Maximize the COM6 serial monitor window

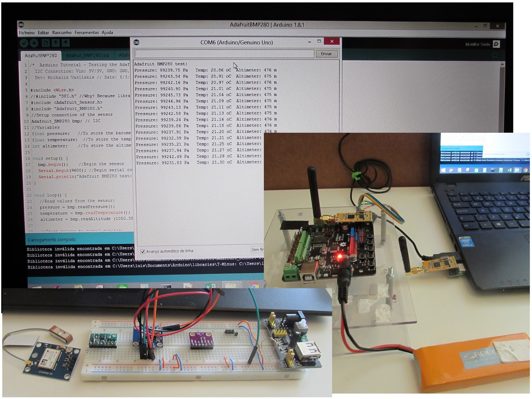pyautogui.click(x=319, y=41)
